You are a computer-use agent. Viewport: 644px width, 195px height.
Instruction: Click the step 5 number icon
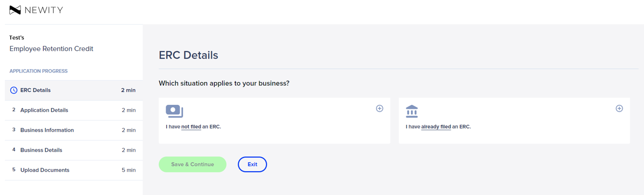[x=14, y=170]
